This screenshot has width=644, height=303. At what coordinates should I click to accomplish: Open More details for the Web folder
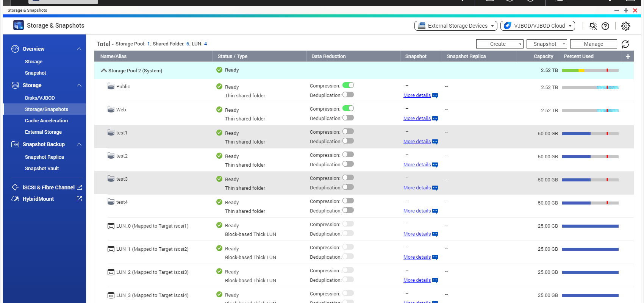[x=417, y=119]
